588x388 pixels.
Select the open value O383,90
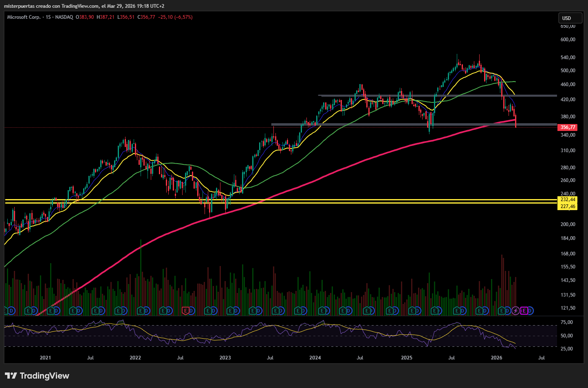point(85,17)
